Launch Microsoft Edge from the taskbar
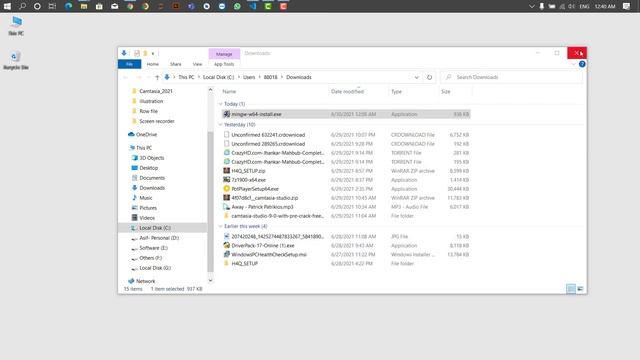The width and height of the screenshot is (640, 360). [68, 6]
